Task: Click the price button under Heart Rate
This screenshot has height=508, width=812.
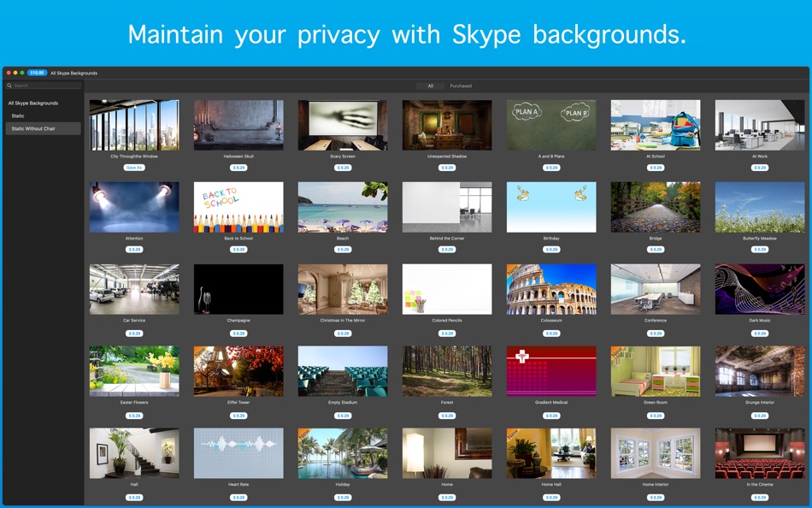Action: tap(238, 498)
